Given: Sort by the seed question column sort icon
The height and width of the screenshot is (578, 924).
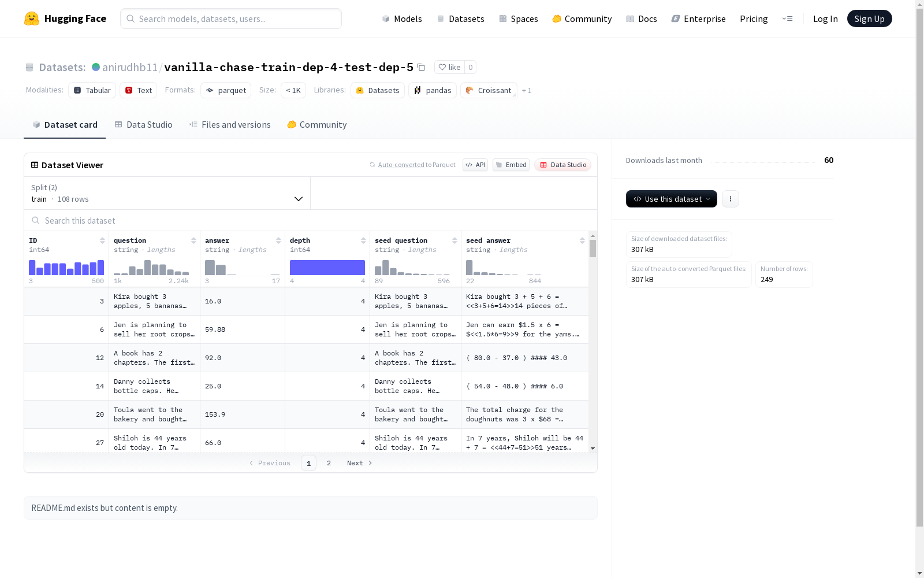Looking at the screenshot, I should click(x=454, y=240).
